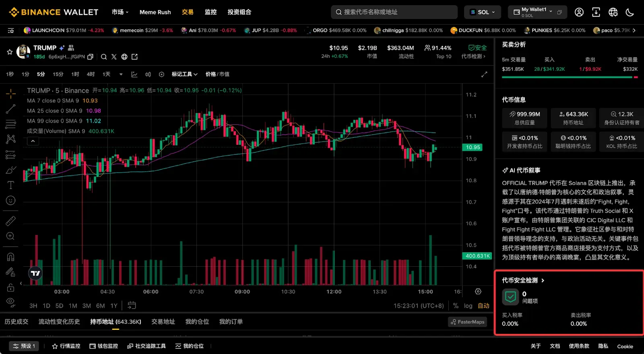644x354 pixels.
Task: Enable magnet snapping mode
Action: point(11,257)
